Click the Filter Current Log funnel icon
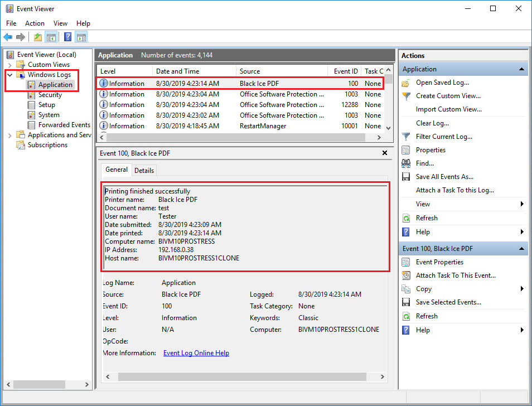This screenshot has height=406, width=532. click(x=407, y=137)
